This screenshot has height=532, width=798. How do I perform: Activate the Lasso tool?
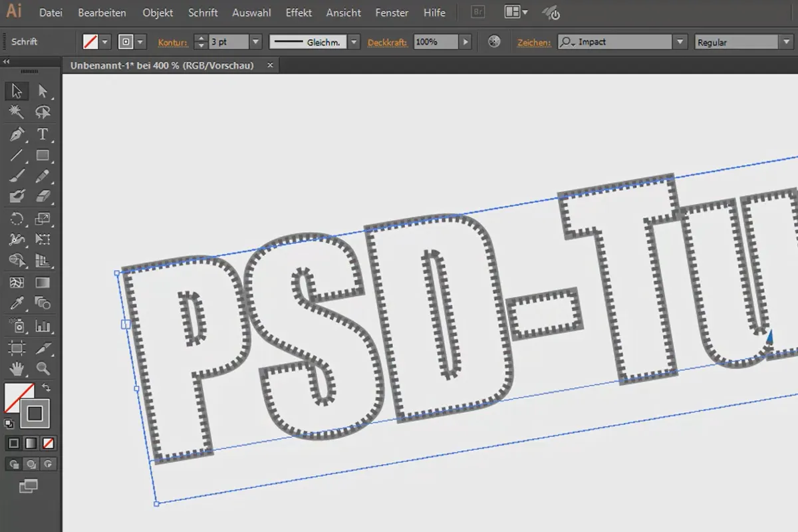[x=43, y=112]
